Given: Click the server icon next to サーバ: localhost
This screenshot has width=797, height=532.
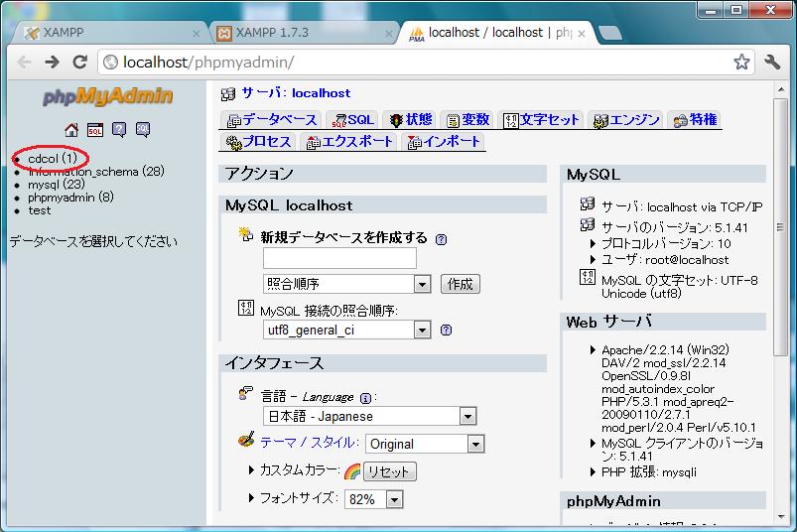Looking at the screenshot, I should point(228,93).
